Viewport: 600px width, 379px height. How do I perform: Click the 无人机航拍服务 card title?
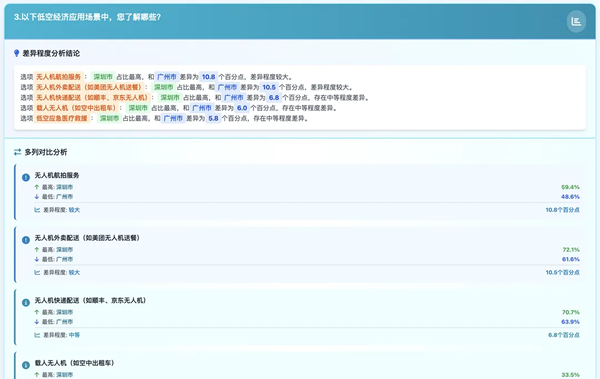[57, 175]
